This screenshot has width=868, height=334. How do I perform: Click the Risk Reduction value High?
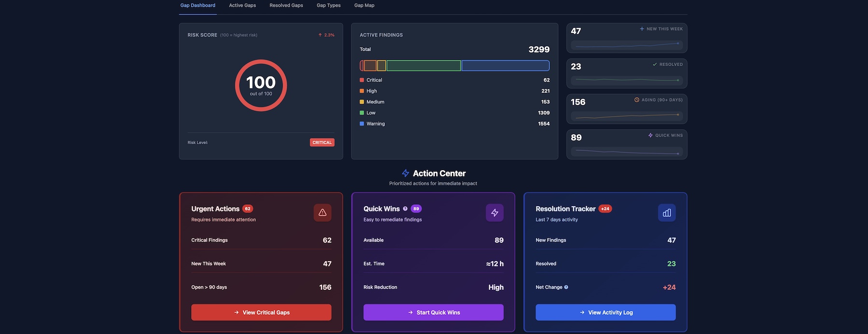pyautogui.click(x=496, y=287)
